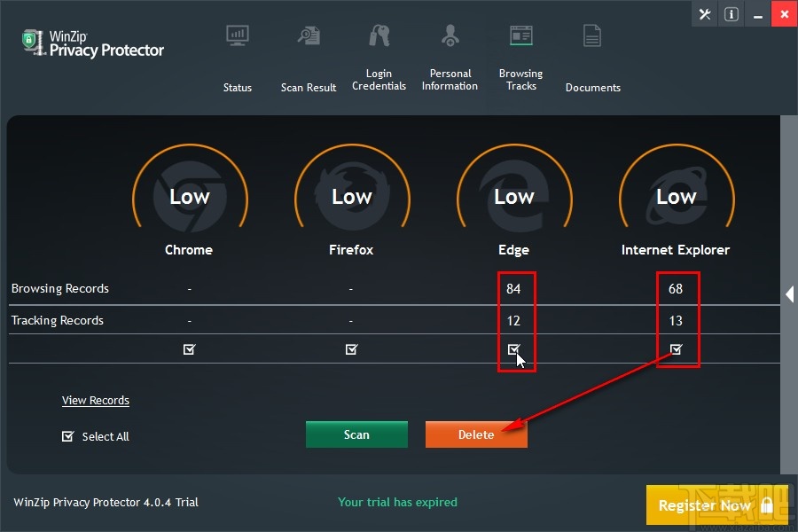This screenshot has width=798, height=532.
Task: Switch to the Status tab label
Action: click(x=238, y=88)
